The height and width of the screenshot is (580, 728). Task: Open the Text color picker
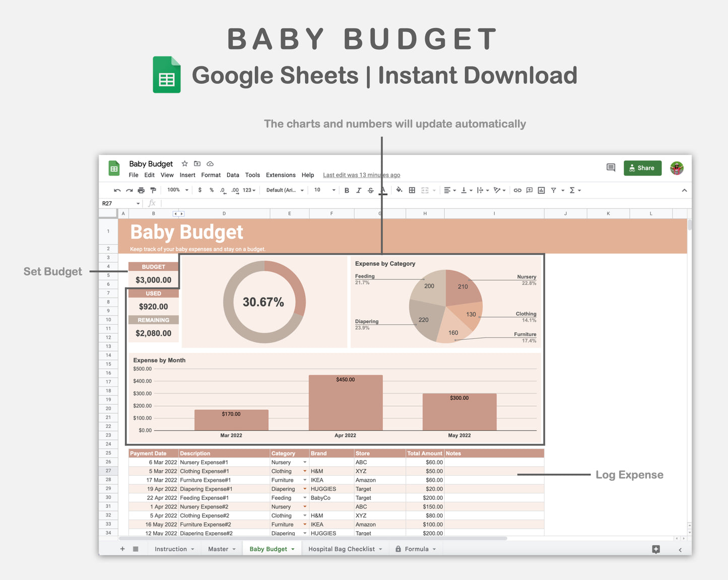[383, 190]
